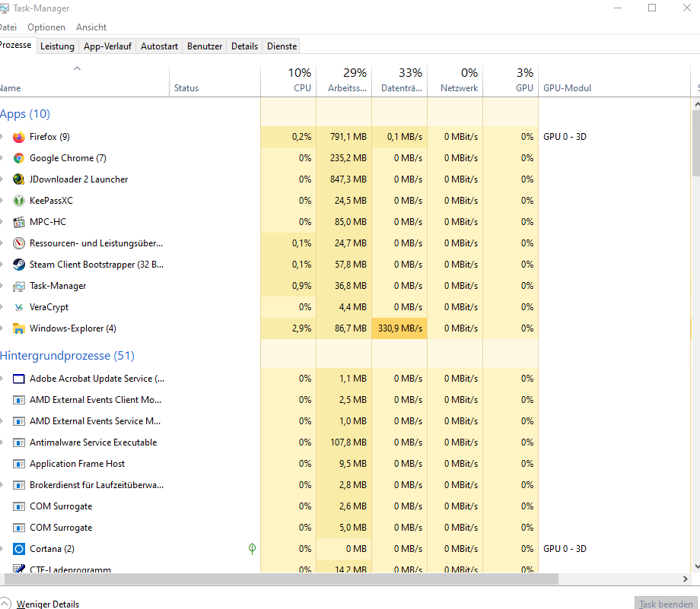
Task: Click the Google Chrome process icon
Action: coord(19,158)
